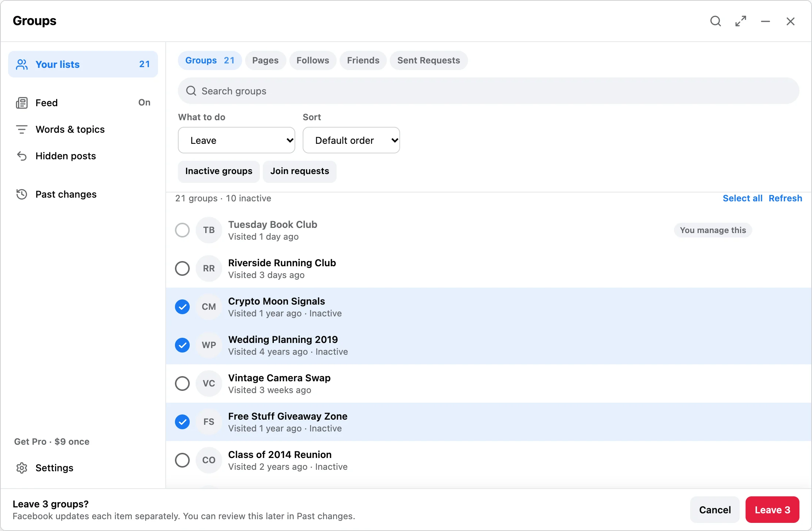Click the Words & topics filter icon
Screen dimensions: 812x531
[x=22, y=129]
